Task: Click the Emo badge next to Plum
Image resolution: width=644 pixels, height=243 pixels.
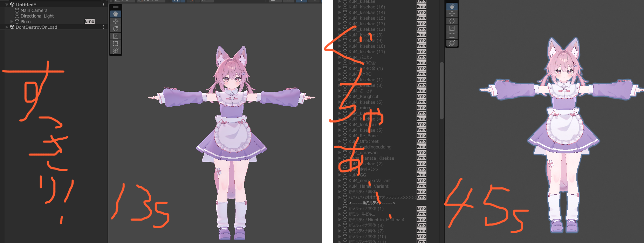Action: click(90, 21)
